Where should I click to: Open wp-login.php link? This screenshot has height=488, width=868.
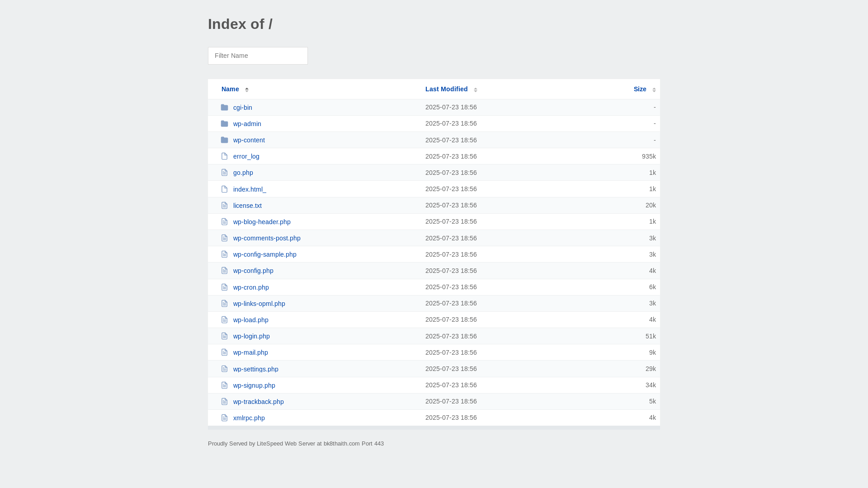tap(251, 336)
